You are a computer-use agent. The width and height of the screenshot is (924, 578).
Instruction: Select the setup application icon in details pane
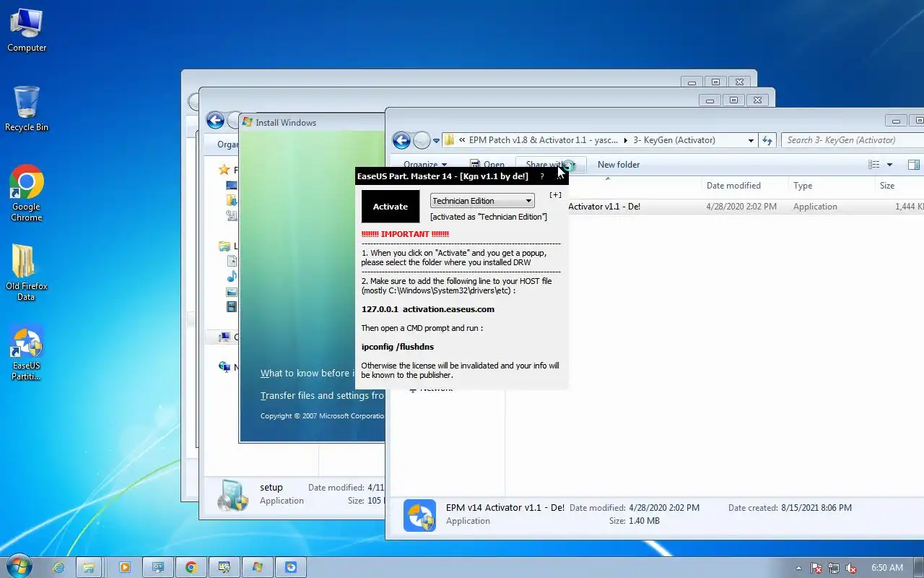[x=233, y=496]
